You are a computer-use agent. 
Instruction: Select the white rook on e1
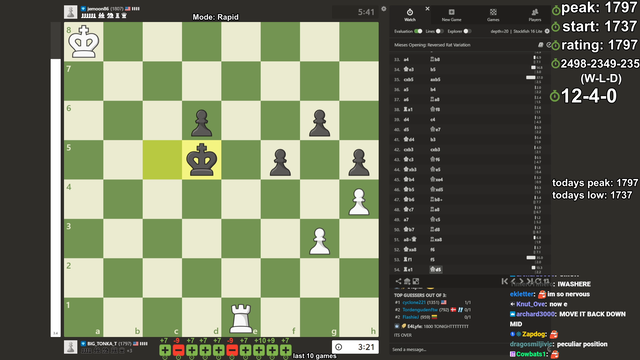241,318
